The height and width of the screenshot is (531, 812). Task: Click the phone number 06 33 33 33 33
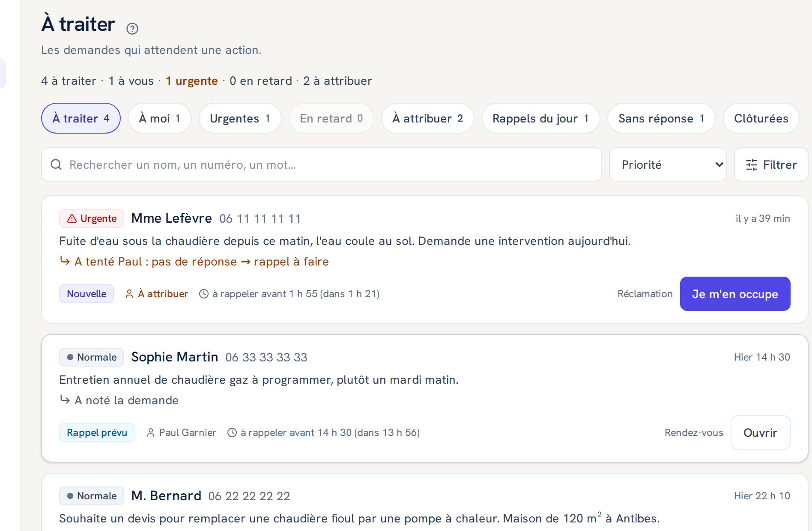pos(266,358)
